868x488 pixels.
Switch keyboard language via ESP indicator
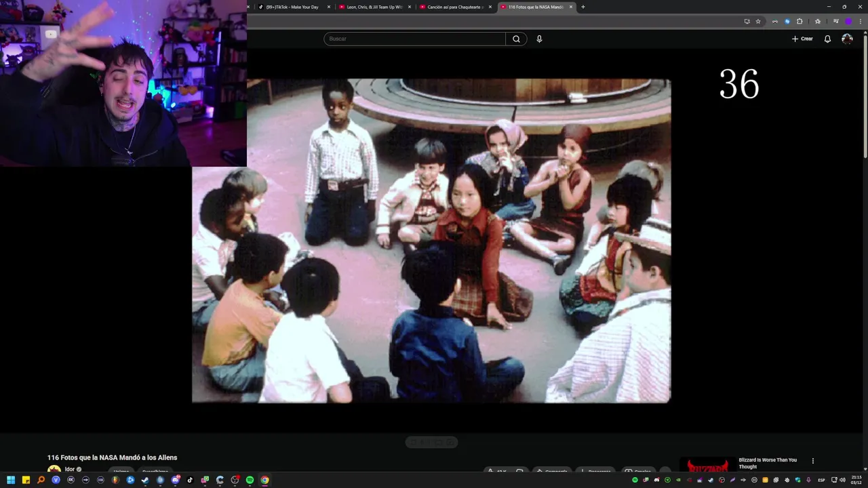click(x=821, y=480)
